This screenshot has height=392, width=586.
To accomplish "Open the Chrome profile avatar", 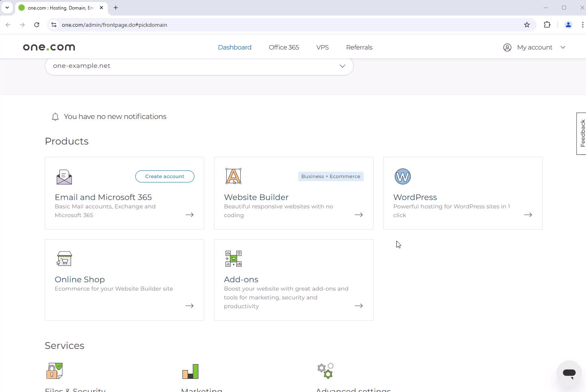I will coord(568,25).
